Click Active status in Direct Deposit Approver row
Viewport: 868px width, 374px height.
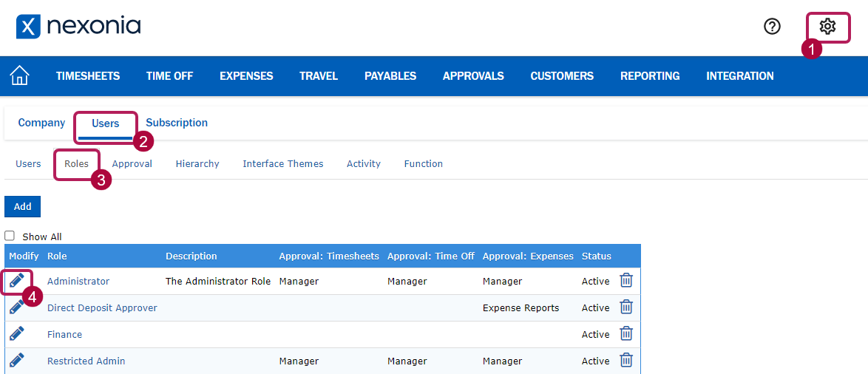coord(596,307)
